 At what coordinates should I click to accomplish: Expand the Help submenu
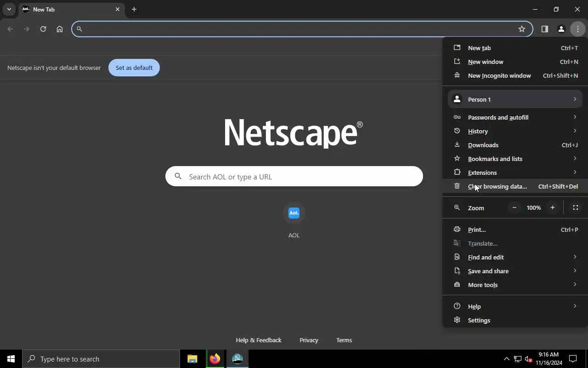coord(515,306)
